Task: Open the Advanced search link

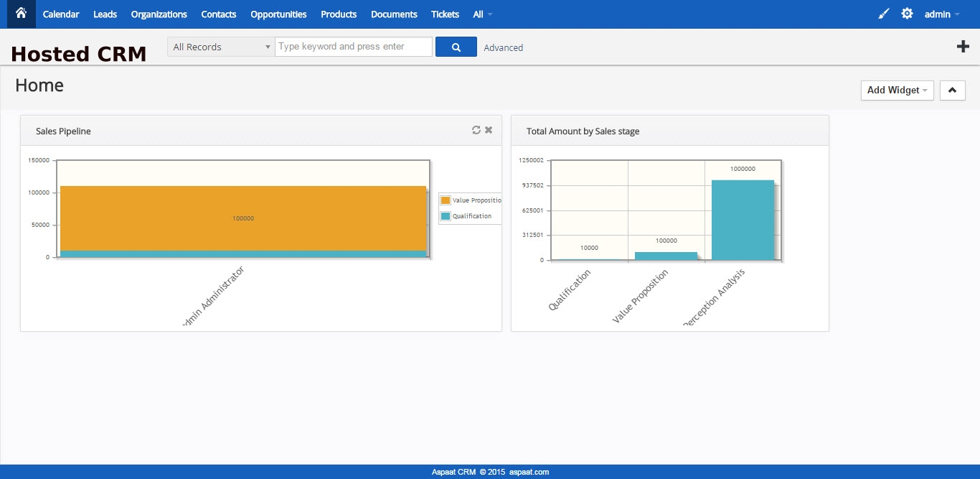Action: pyautogui.click(x=503, y=48)
